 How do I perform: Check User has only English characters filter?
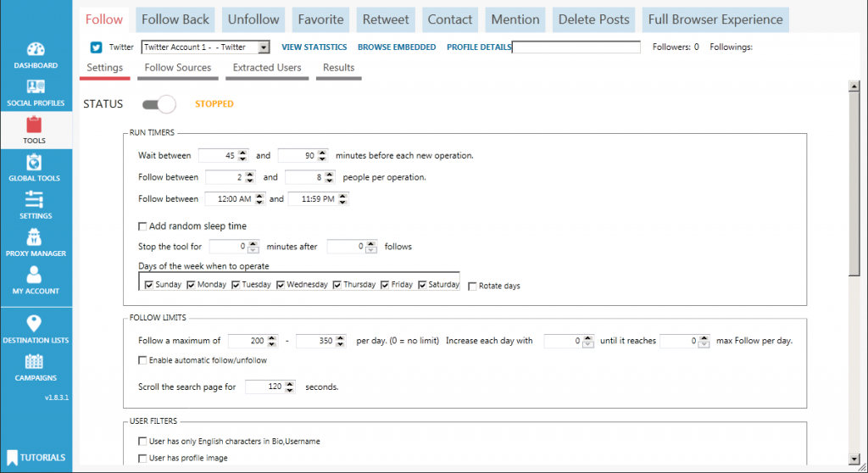point(142,442)
